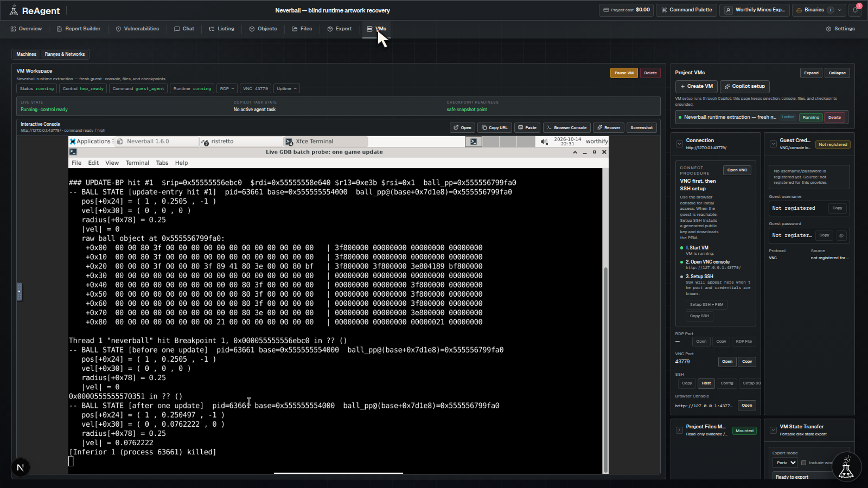Go to the Overview tab
Viewport: 868px width, 488px height.
tap(26, 29)
